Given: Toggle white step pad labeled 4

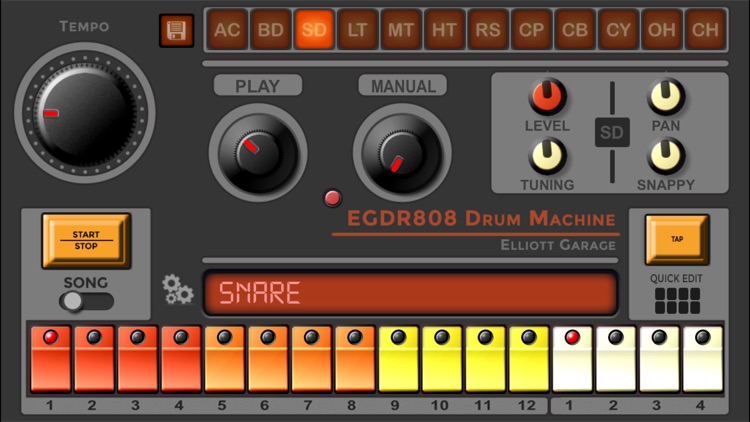Looking at the screenshot, I should pos(703,359).
